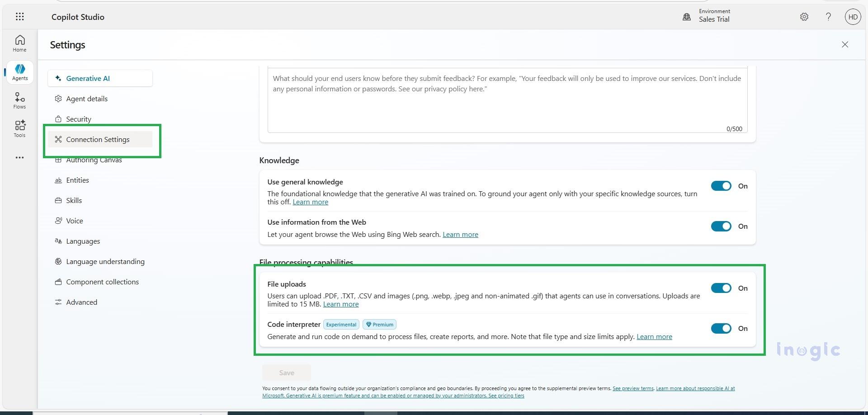The width and height of the screenshot is (868, 415).
Task: Click the Save button
Action: [x=286, y=372]
